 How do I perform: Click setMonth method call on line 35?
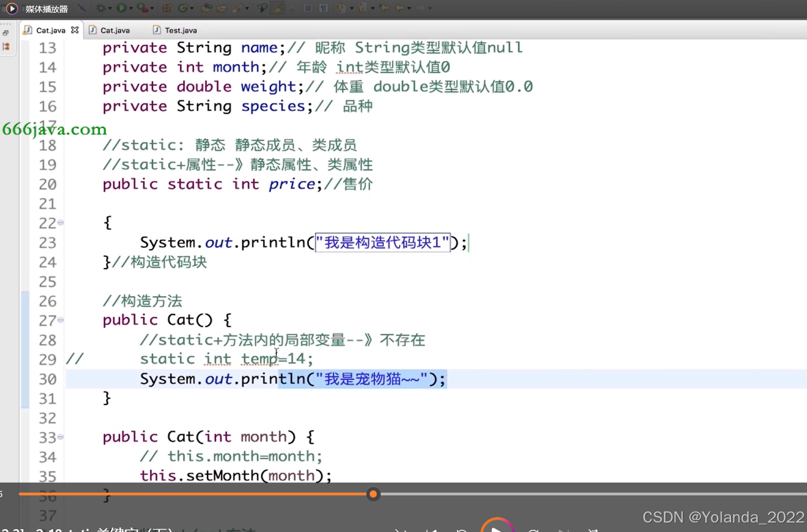[223, 475]
